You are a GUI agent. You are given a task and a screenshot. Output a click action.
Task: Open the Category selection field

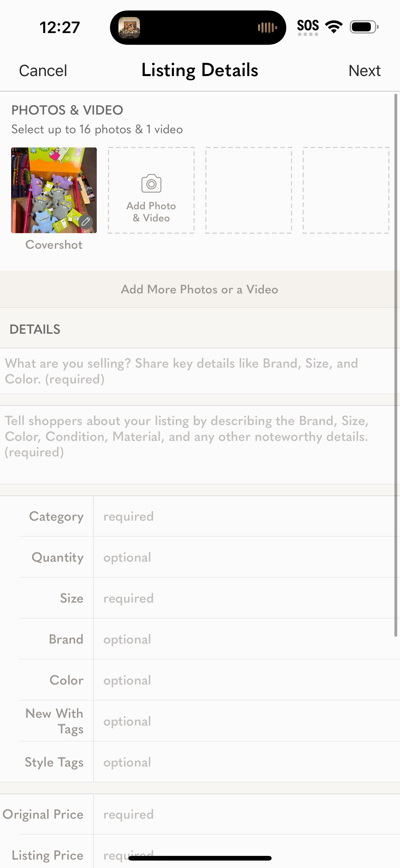[246, 516]
